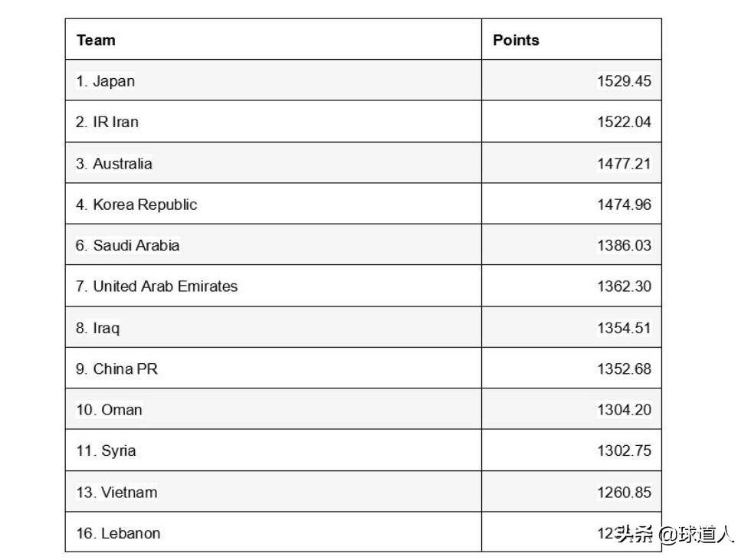Click the Australia team entry

coord(114,163)
